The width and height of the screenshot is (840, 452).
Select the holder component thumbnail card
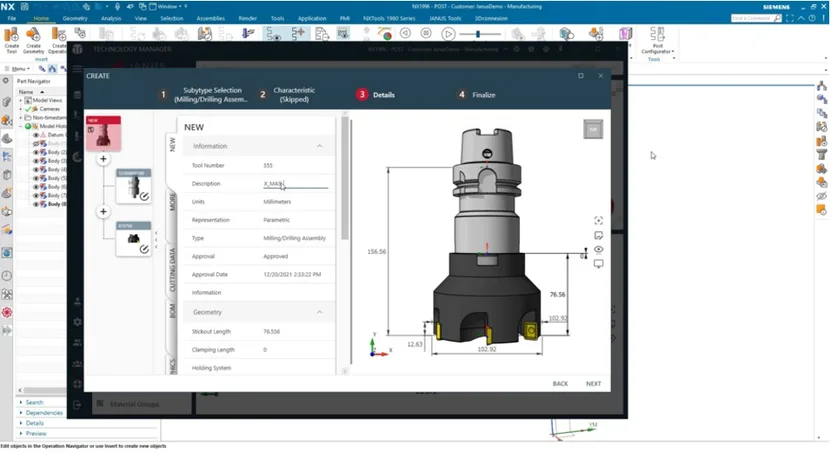[133, 186]
